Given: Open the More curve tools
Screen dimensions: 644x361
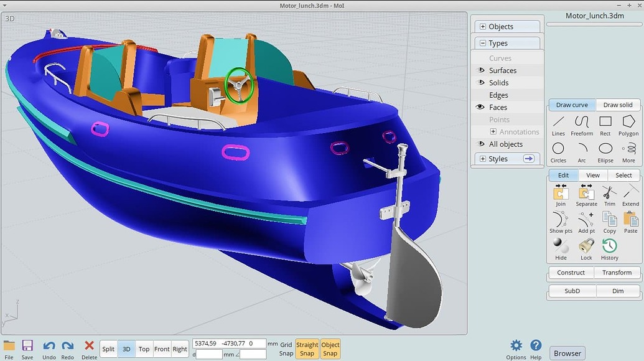Looking at the screenshot, I should tap(628, 152).
